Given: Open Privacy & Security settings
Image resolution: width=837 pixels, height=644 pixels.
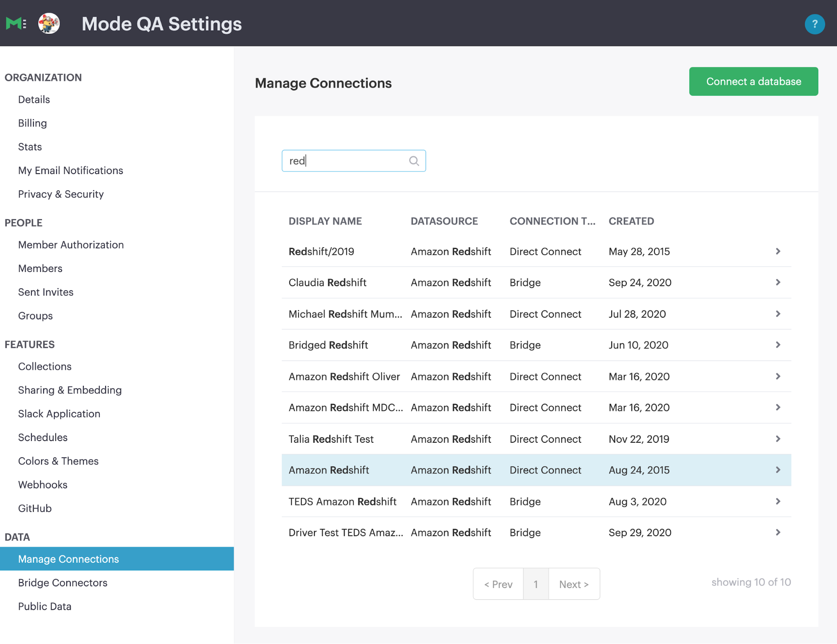Looking at the screenshot, I should pyautogui.click(x=61, y=194).
